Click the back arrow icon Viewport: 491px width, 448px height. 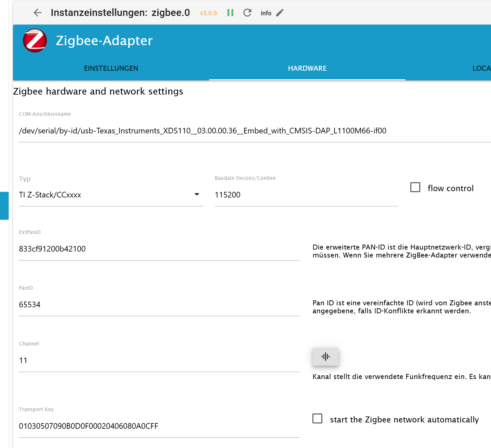(x=38, y=13)
